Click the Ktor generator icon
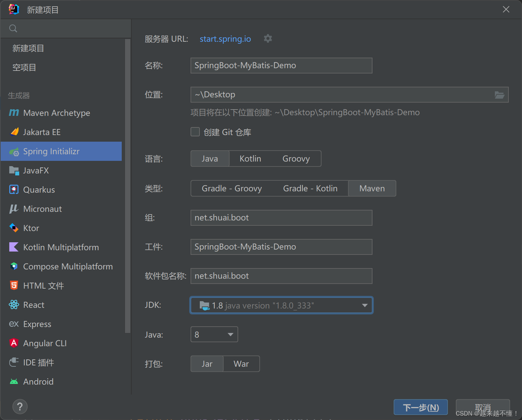The width and height of the screenshot is (522, 420). tap(14, 228)
